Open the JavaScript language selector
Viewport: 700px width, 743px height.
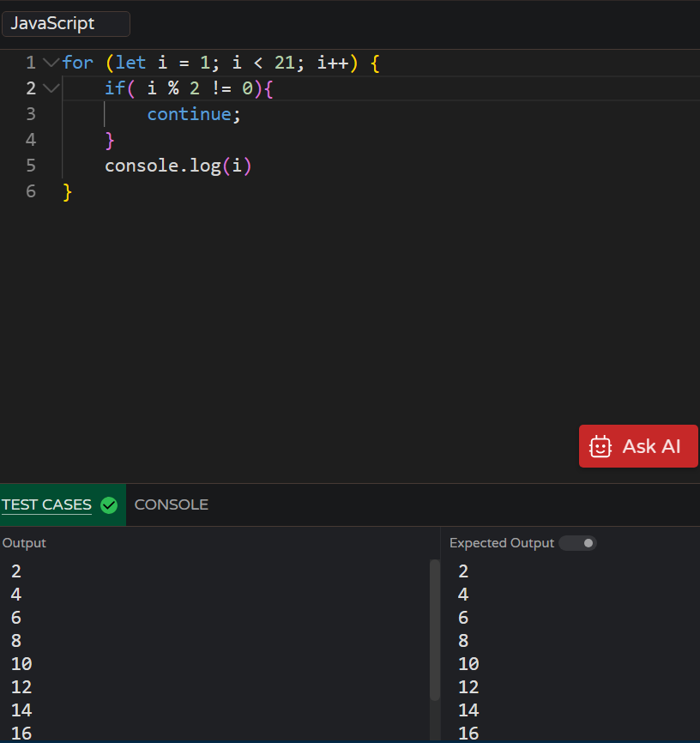pos(66,23)
